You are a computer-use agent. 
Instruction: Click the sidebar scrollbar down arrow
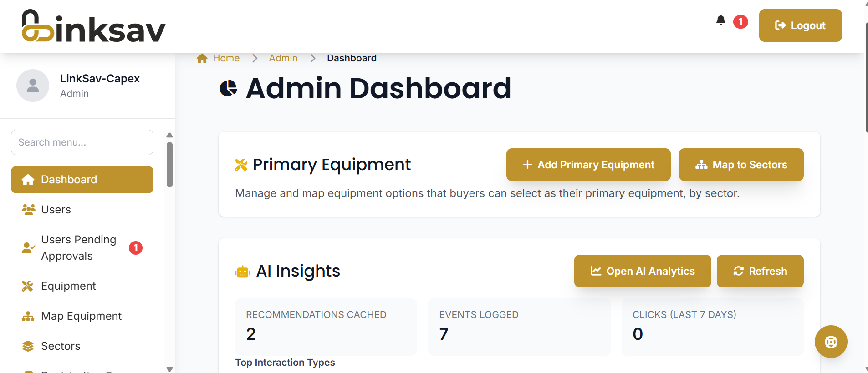pyautogui.click(x=169, y=369)
